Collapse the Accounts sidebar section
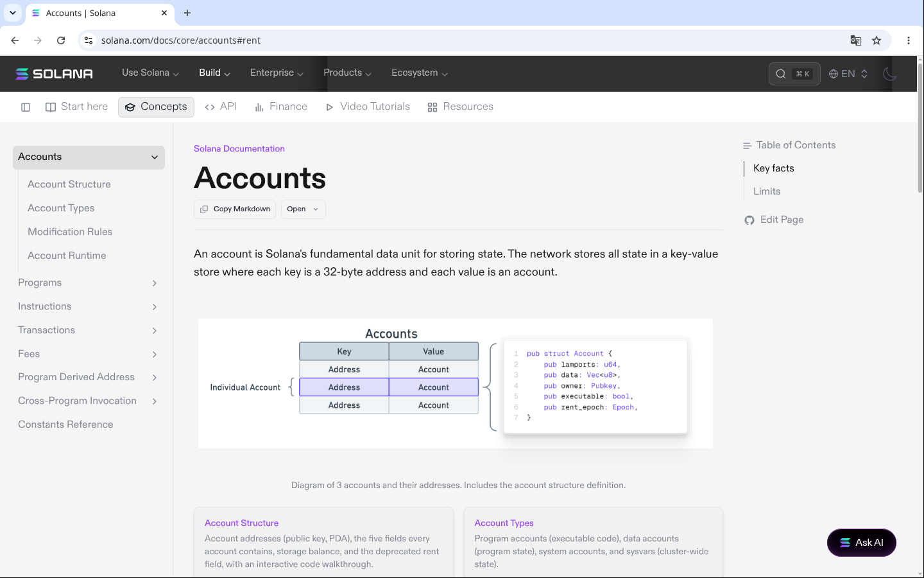This screenshot has height=578, width=924. 89,157
